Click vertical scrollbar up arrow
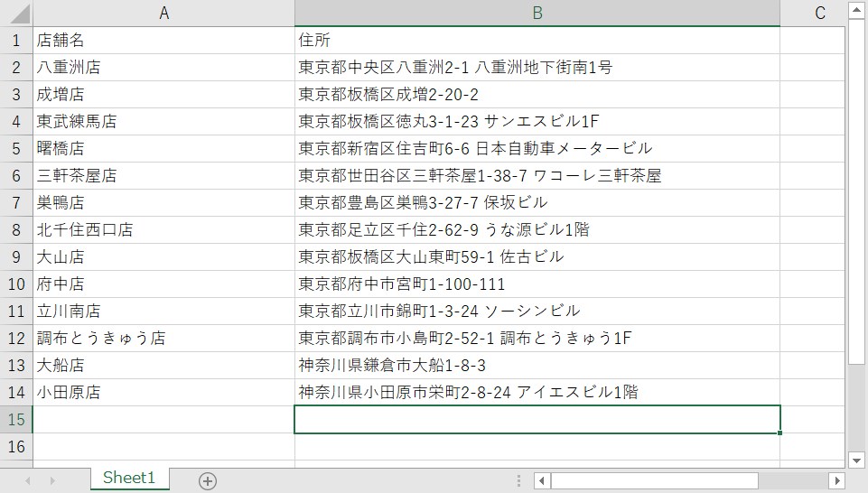Viewport: 868px width, 493px height. point(856,11)
